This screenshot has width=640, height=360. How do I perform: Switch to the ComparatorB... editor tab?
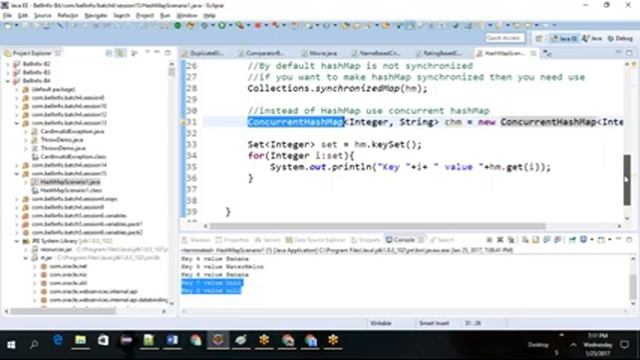[261, 53]
